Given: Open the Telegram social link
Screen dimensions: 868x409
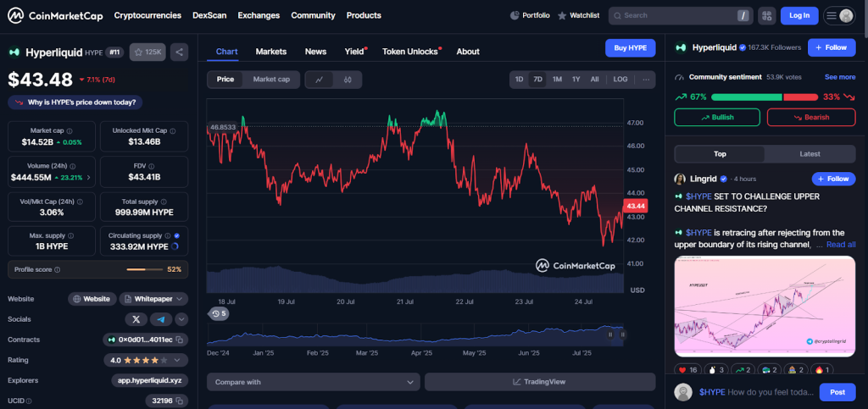Looking at the screenshot, I should click(x=161, y=319).
